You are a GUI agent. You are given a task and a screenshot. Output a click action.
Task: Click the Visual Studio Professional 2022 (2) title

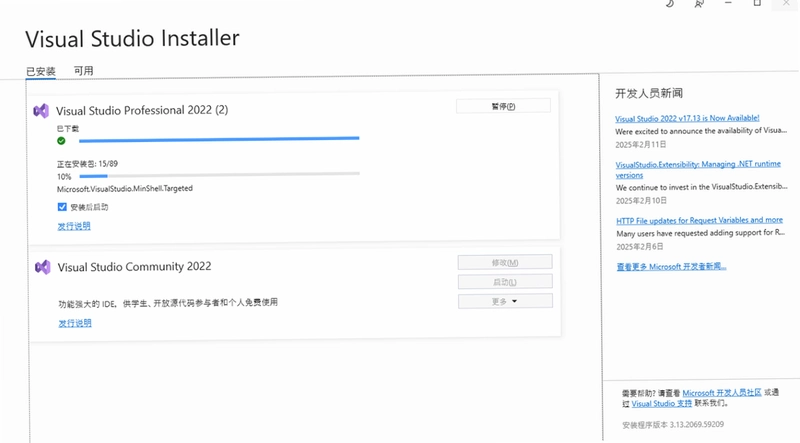[142, 110]
